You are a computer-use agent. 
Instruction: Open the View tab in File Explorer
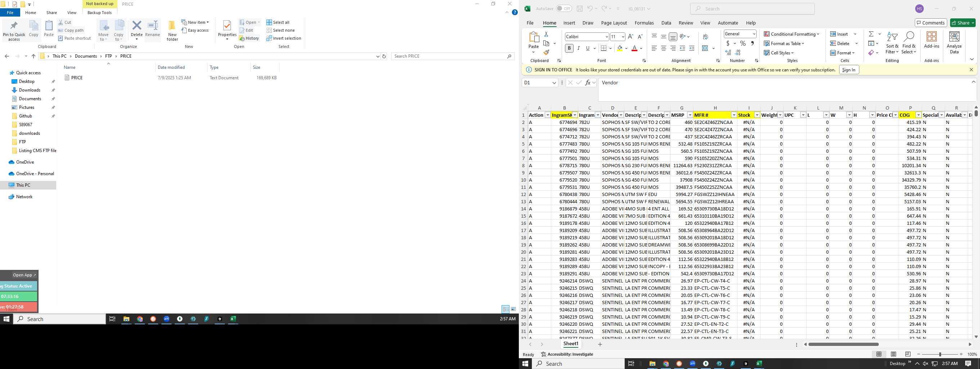[x=72, y=13]
